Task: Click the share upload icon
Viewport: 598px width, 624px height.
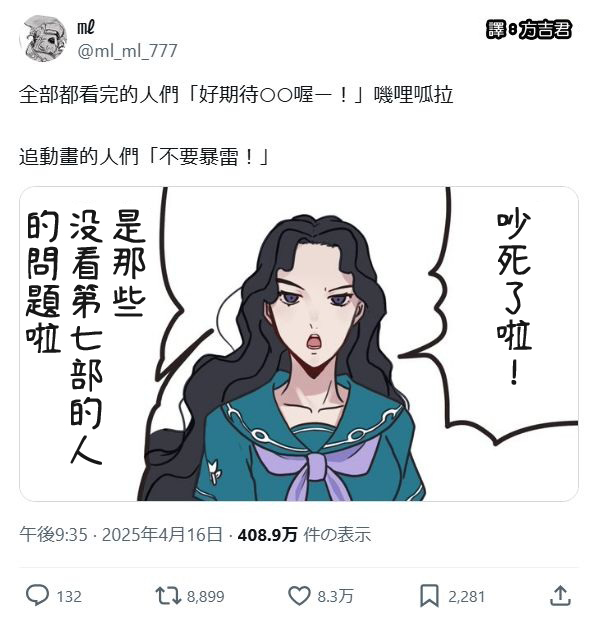Action: [560, 595]
